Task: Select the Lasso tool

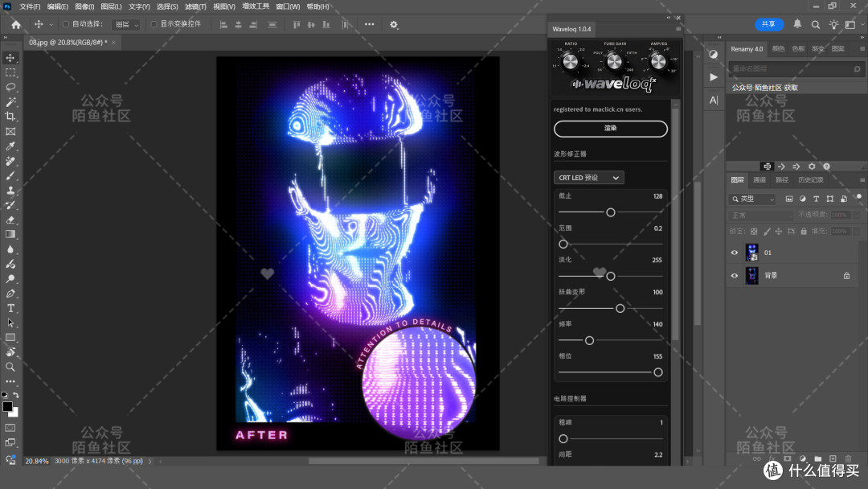Action: (x=10, y=87)
